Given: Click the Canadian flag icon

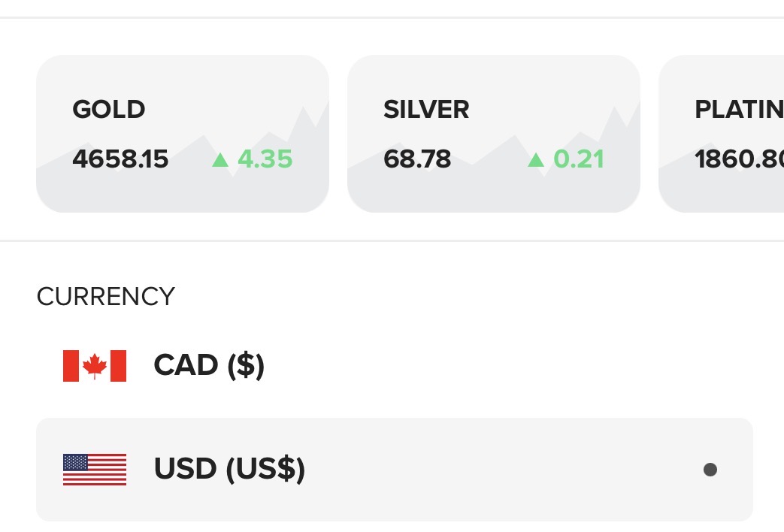Looking at the screenshot, I should tap(95, 366).
